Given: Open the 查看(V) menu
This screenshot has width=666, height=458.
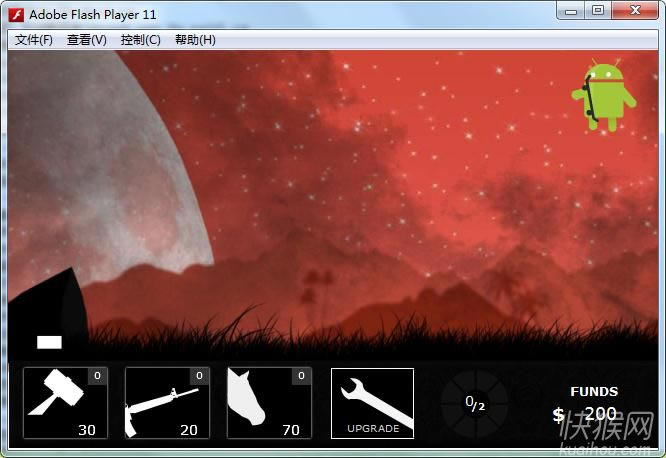Looking at the screenshot, I should pyautogui.click(x=87, y=40).
